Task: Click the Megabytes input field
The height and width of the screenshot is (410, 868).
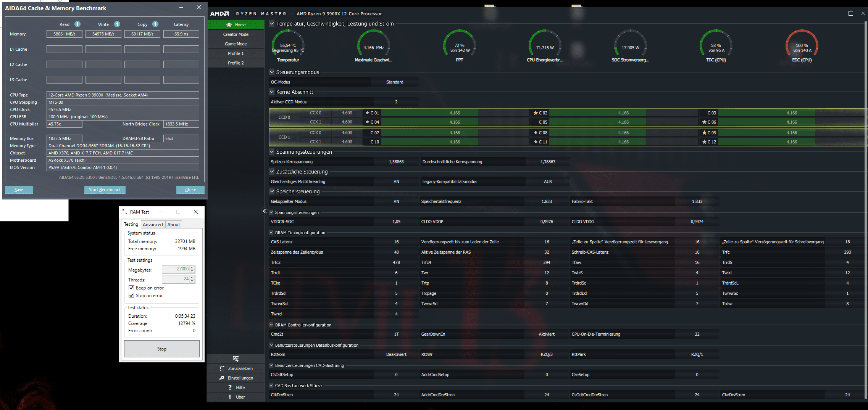Action: click(x=176, y=269)
